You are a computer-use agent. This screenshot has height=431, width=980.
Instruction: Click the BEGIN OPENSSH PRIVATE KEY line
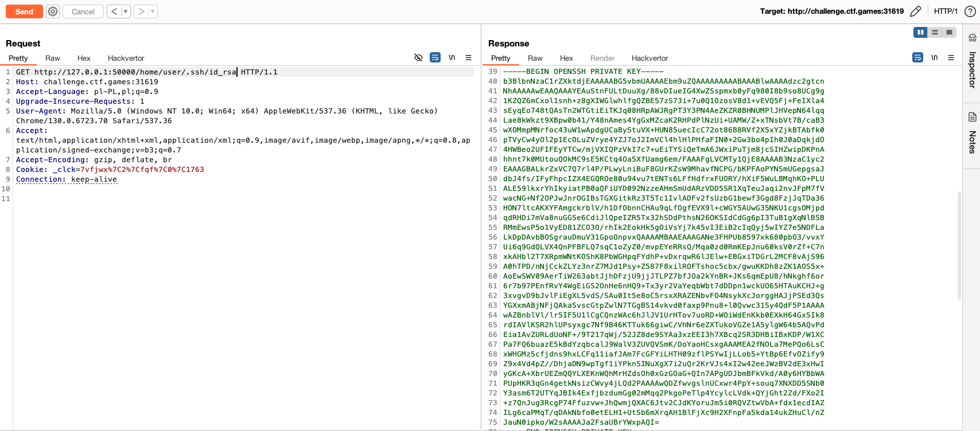tap(584, 72)
